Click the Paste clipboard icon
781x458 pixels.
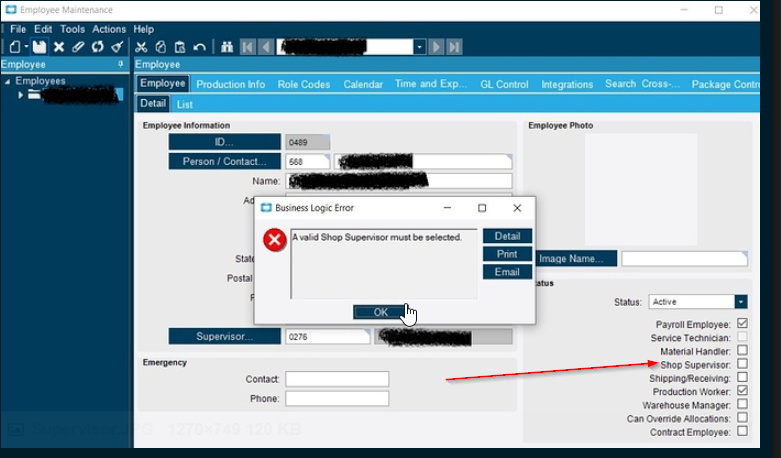[180, 47]
